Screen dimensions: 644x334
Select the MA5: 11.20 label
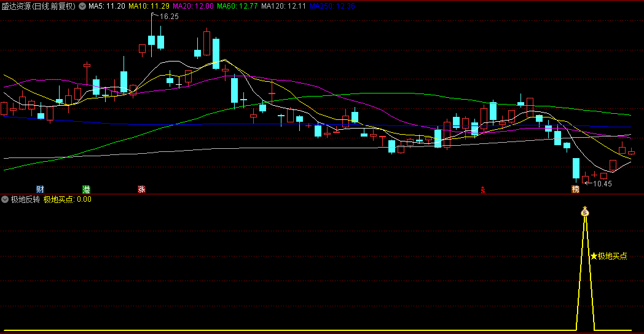click(107, 6)
